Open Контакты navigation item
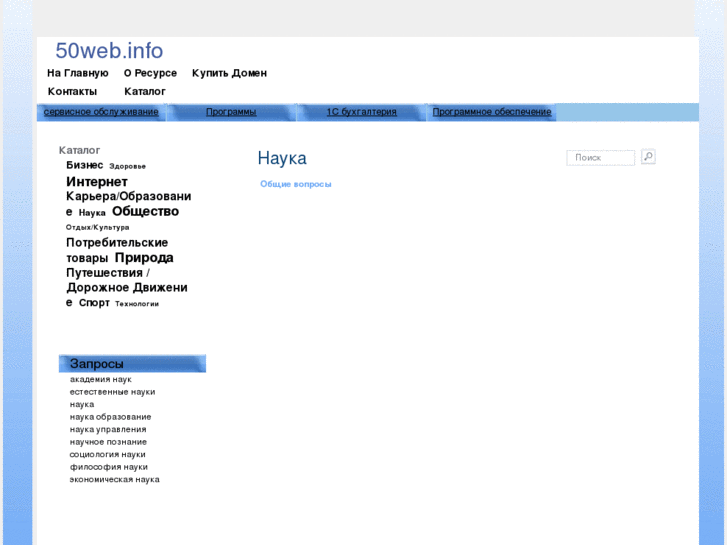The image size is (727, 545). pyautogui.click(x=72, y=91)
